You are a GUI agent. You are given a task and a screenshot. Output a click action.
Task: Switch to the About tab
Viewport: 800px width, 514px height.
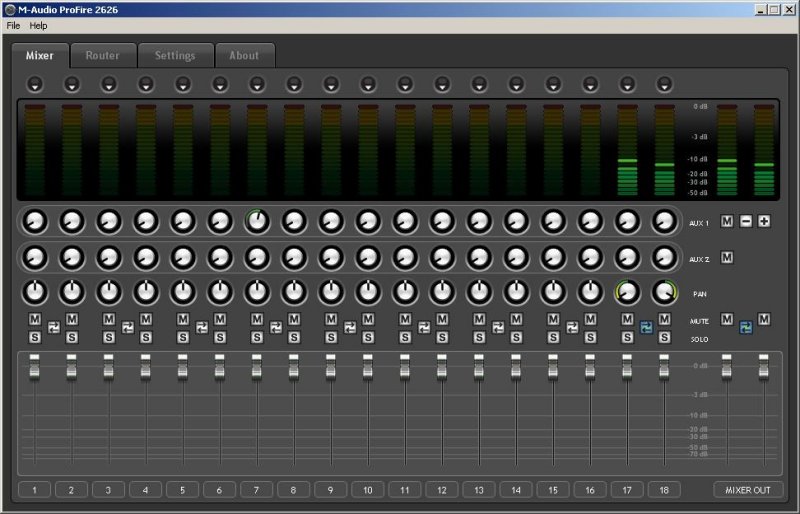click(244, 55)
